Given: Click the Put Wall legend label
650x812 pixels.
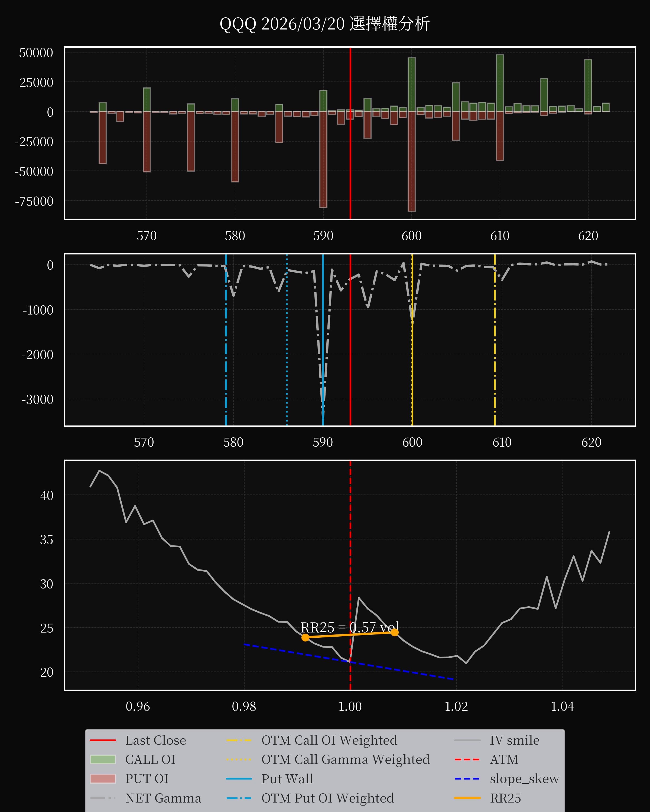Looking at the screenshot, I should (x=287, y=778).
